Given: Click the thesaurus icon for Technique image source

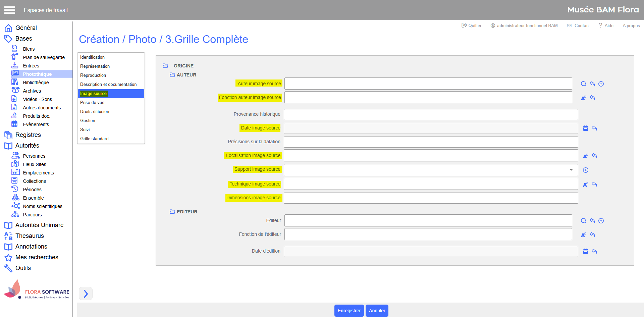Looking at the screenshot, I should pyautogui.click(x=586, y=184).
